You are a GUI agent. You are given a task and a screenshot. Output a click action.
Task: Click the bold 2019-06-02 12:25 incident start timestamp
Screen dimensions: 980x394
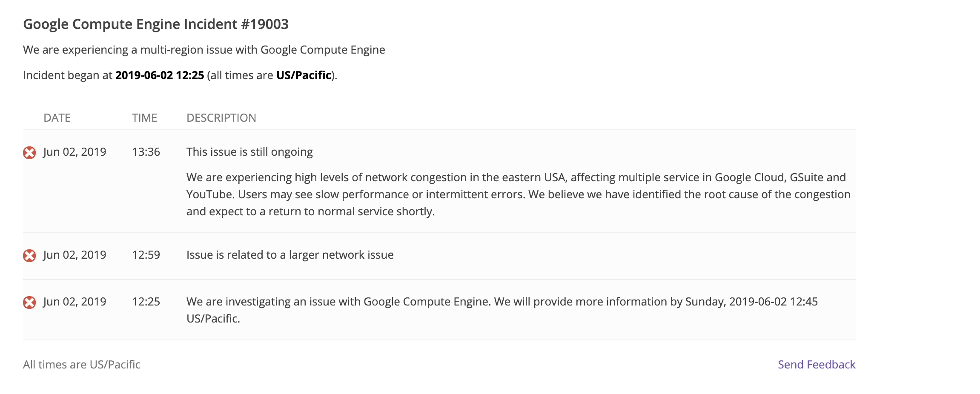coord(160,75)
